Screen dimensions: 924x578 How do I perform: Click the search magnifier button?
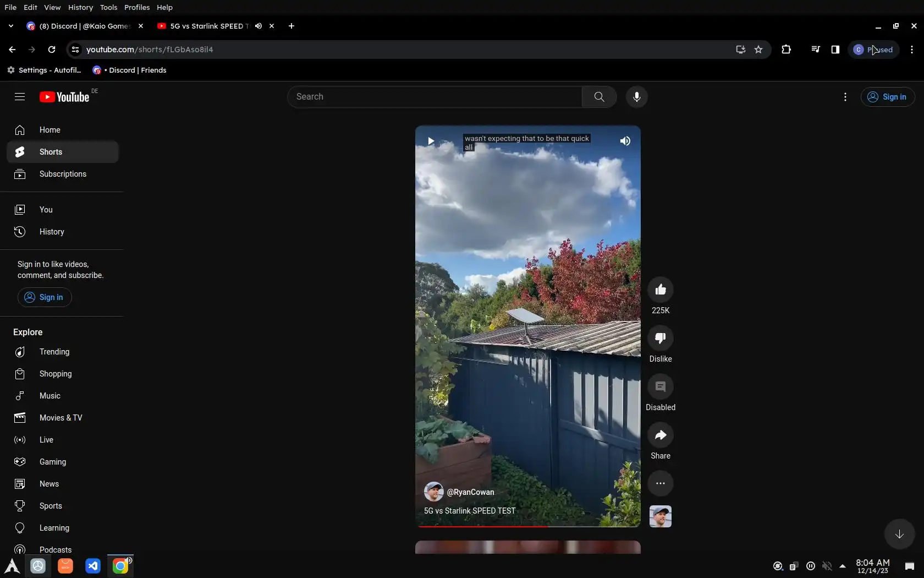(599, 97)
